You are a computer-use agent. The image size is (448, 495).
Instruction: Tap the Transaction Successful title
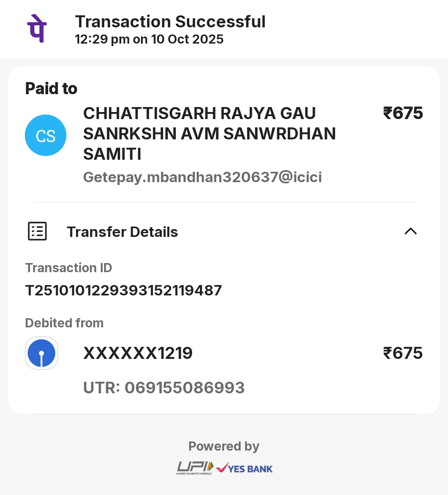(170, 22)
